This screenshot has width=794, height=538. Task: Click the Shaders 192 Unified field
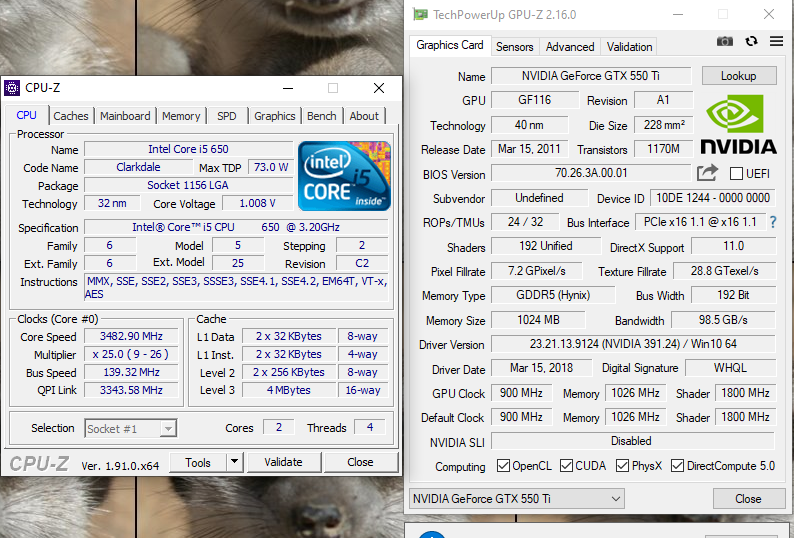tap(546, 246)
